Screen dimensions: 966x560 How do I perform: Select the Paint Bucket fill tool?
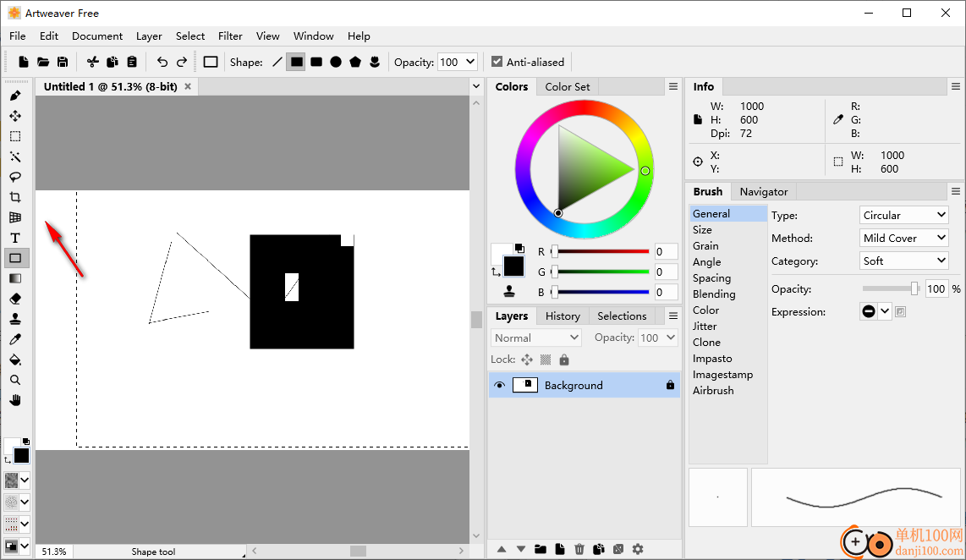[15, 360]
